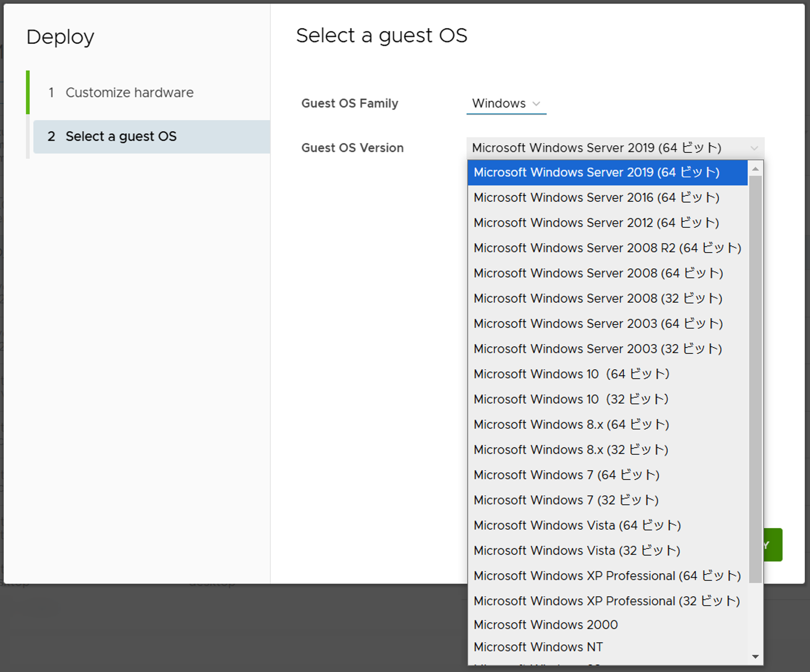Choose Microsoft Windows Server 2012 (64-bit)
Image resolution: width=810 pixels, height=672 pixels.
point(596,223)
